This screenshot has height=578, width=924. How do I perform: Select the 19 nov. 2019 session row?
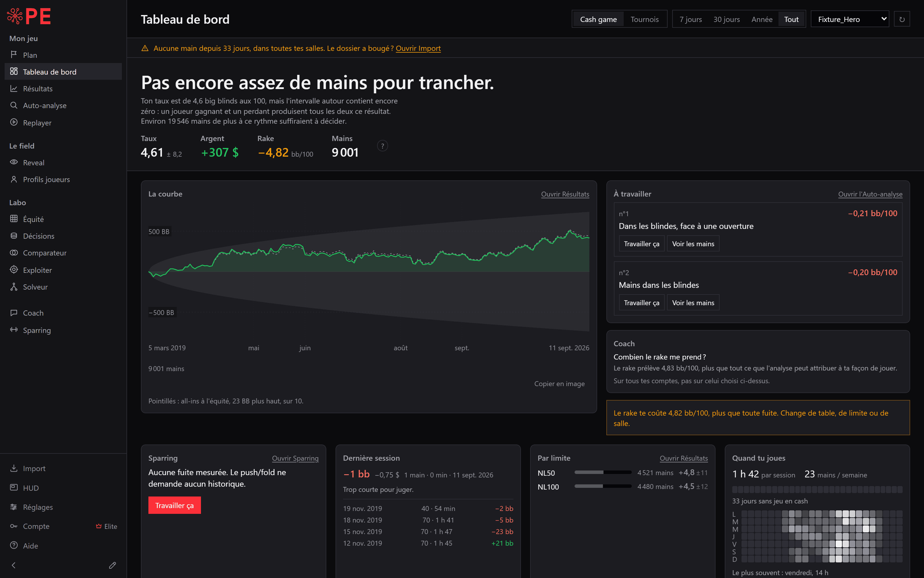pyautogui.click(x=428, y=508)
